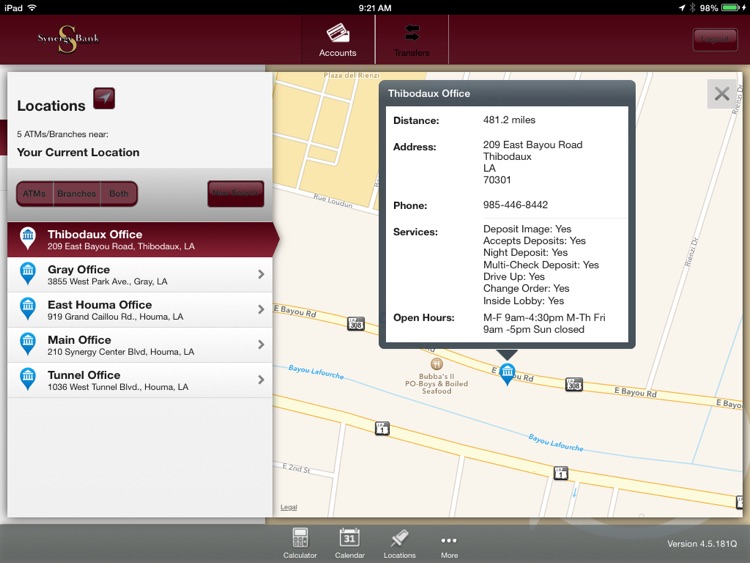Select Gray Office in the list
Screen dimensions: 750x563
pos(140,275)
